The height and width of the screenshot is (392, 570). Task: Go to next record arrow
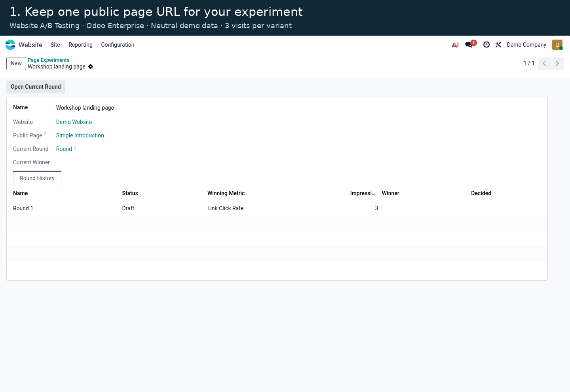pos(557,63)
